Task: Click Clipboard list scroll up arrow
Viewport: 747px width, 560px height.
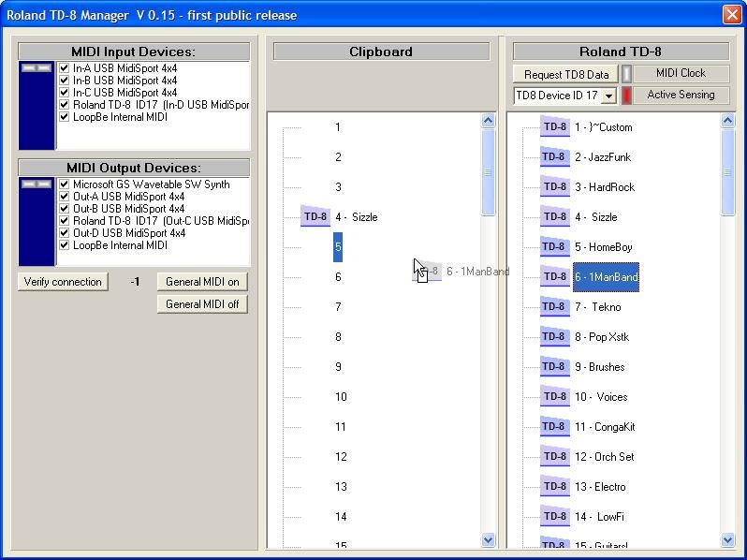Action: pyautogui.click(x=488, y=121)
